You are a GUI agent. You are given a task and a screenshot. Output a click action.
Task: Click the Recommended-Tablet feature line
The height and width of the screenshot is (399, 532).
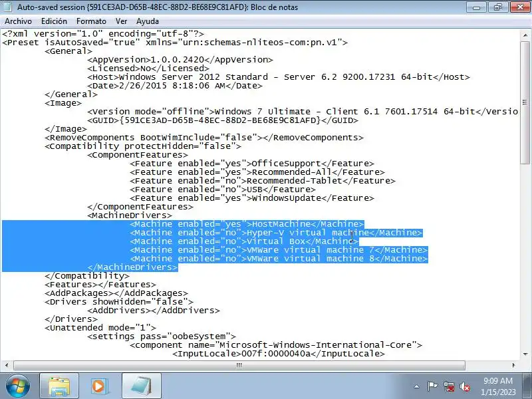[x=263, y=181]
